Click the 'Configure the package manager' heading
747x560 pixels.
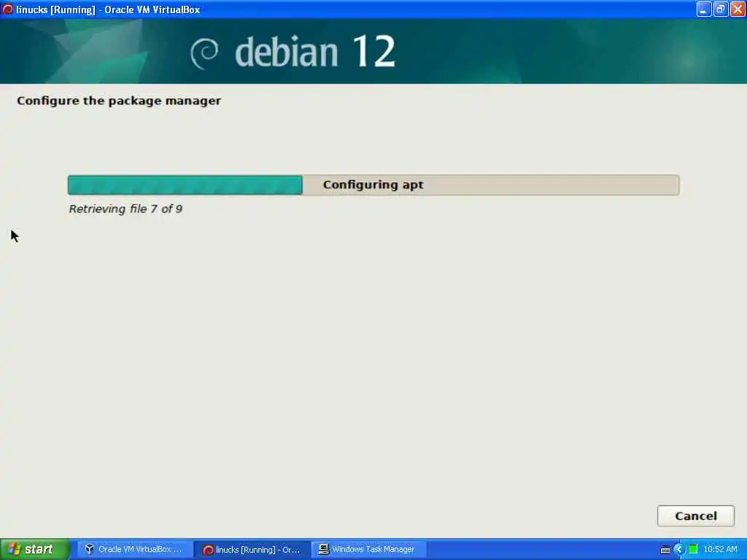click(119, 101)
